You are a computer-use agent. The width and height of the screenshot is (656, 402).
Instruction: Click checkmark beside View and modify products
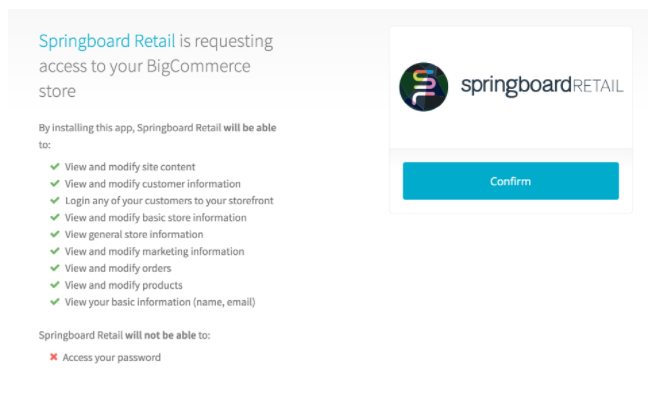[x=54, y=285]
